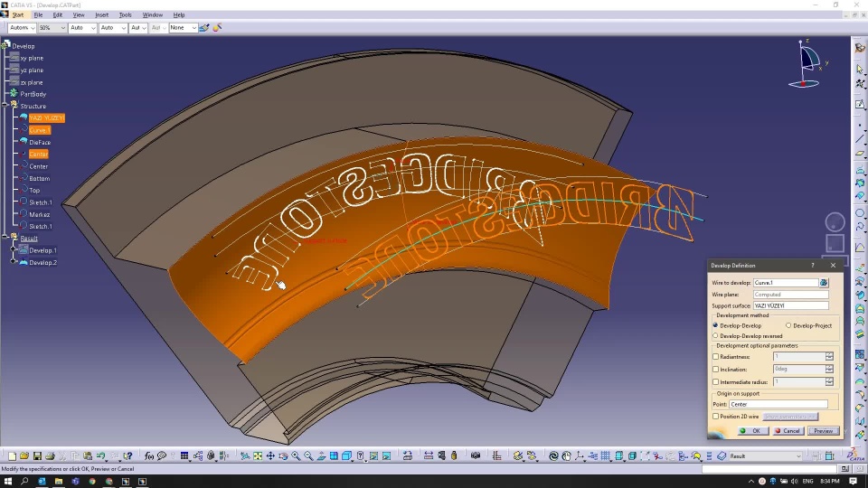The image size is (868, 488).
Task: Expand the Develop.1 tree node
Action: (x=14, y=249)
